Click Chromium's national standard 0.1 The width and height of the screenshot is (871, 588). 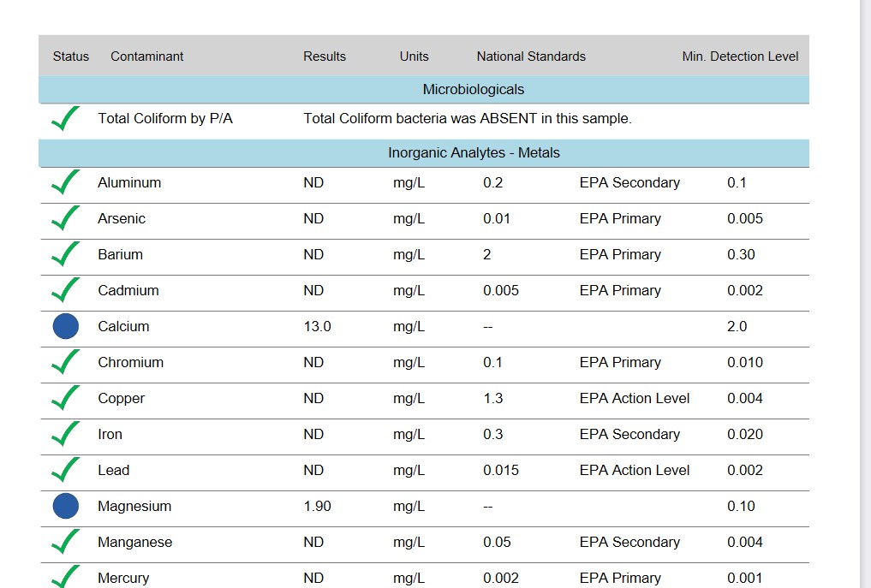[x=492, y=363]
